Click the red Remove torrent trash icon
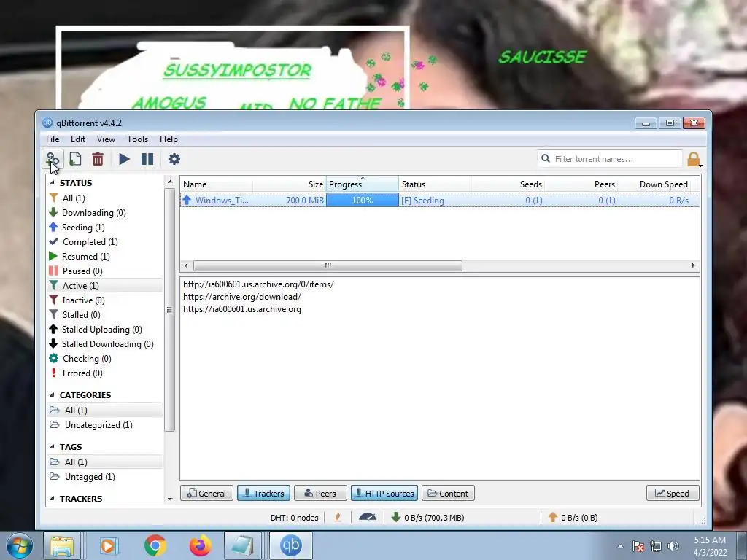This screenshot has width=747, height=560. pyautogui.click(x=98, y=159)
